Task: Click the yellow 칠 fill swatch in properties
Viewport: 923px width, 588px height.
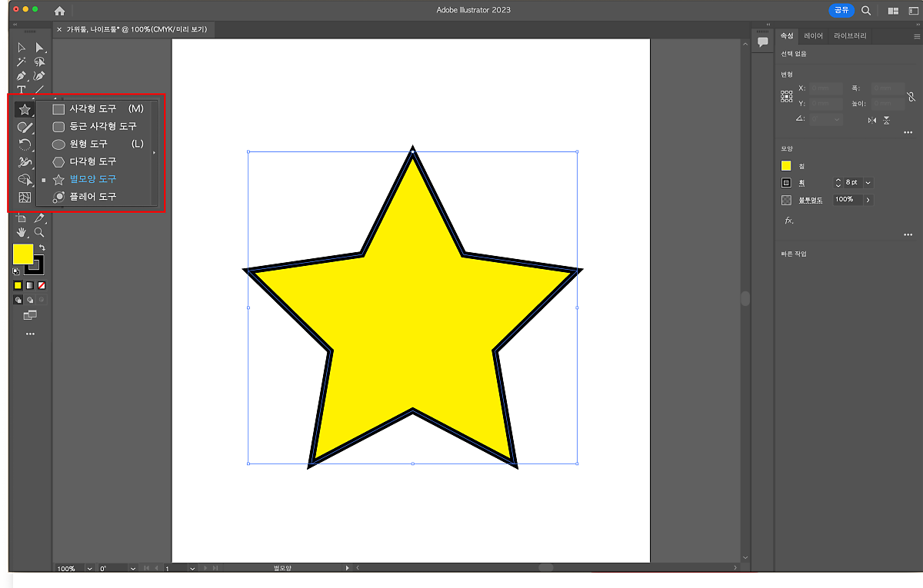Action: coord(786,166)
